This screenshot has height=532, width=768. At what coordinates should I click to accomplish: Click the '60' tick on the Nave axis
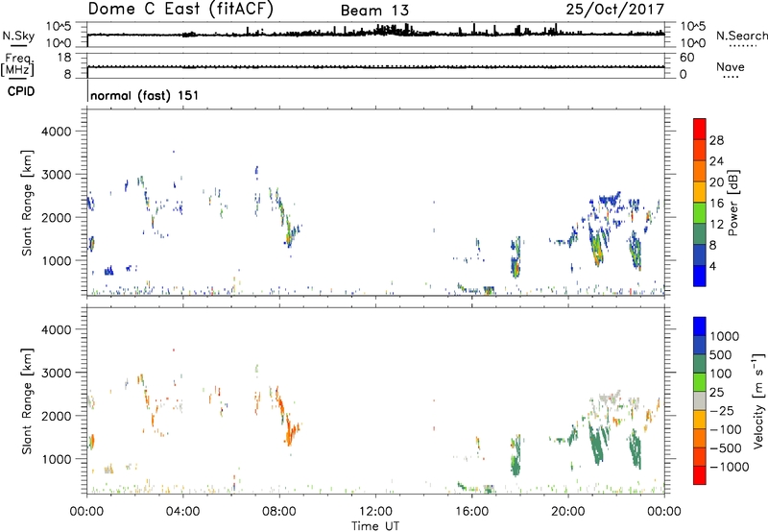(686, 58)
